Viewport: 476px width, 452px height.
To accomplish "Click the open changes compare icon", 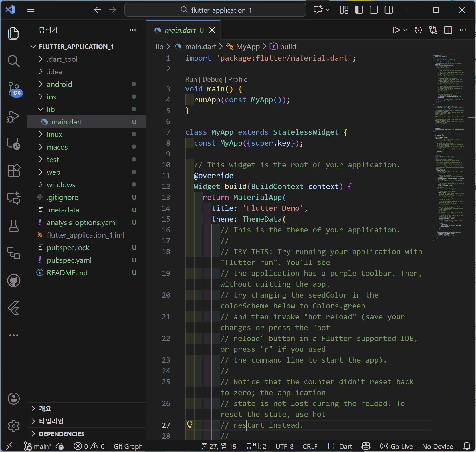I will point(433,30).
